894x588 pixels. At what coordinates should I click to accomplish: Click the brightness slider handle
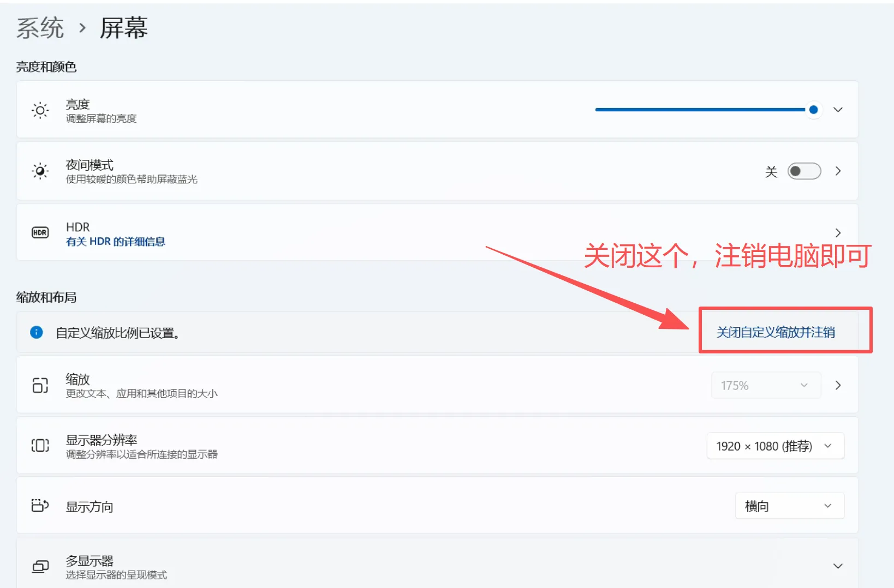813,110
